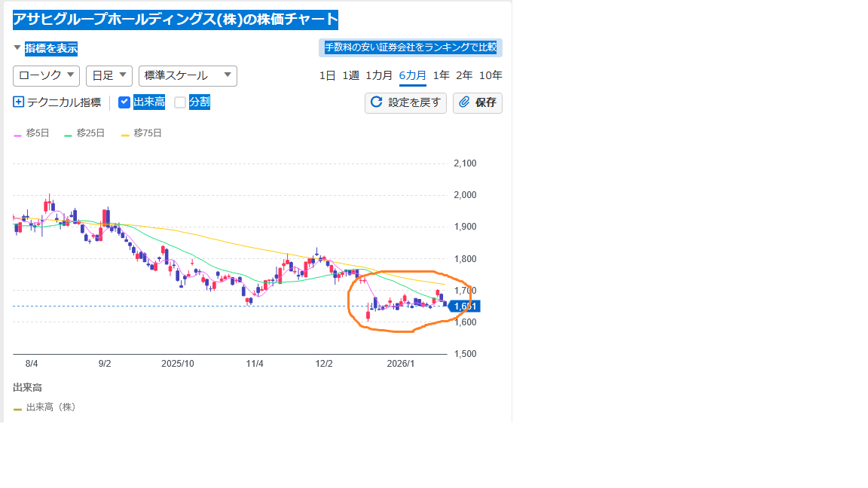Image resolution: width=868 pixels, height=488 pixels.
Task: Open the 手数料の安い証券会社 ranking comparison link
Action: point(411,47)
